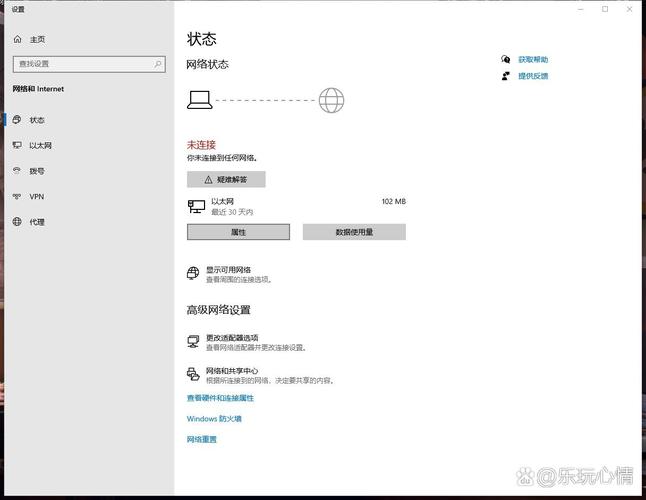
Task: Click the Ethernet adapter icon beside 102 MB
Action: point(197,206)
